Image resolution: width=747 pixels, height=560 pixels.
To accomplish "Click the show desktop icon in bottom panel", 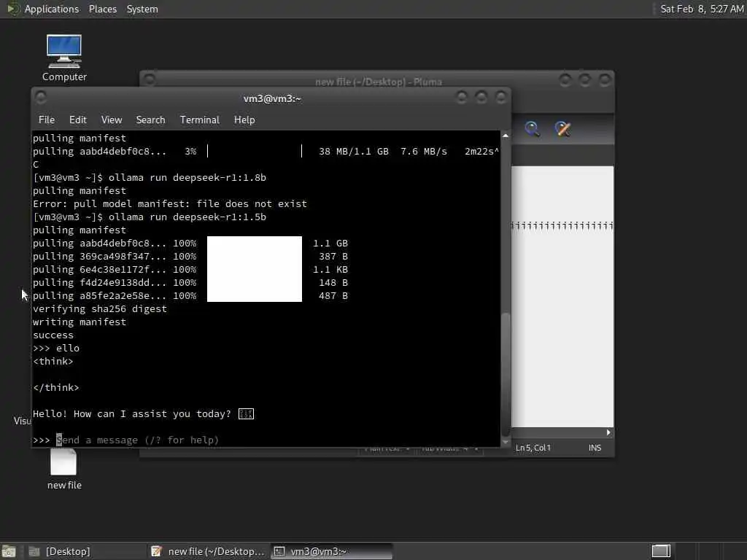I will 9,551.
